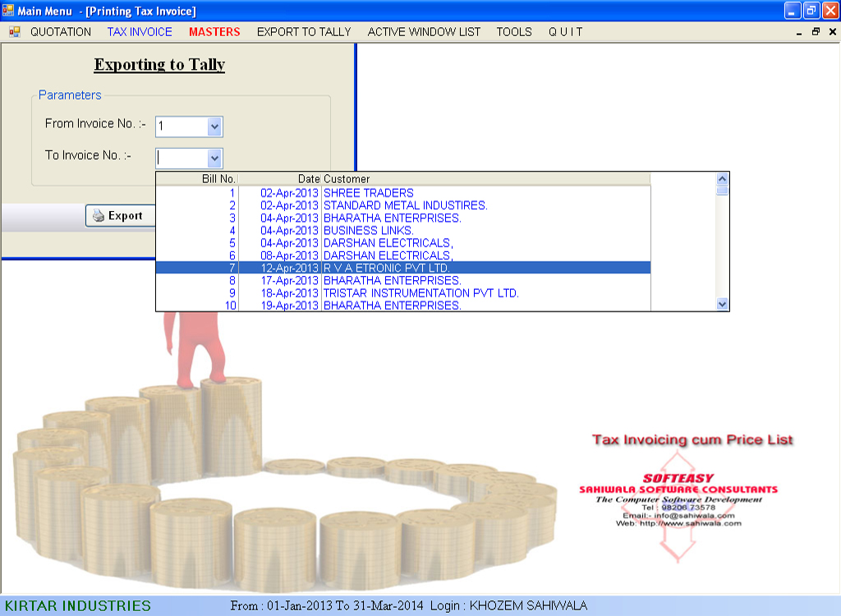
Task: Open the TAX INVOICE menu
Action: click(x=140, y=32)
